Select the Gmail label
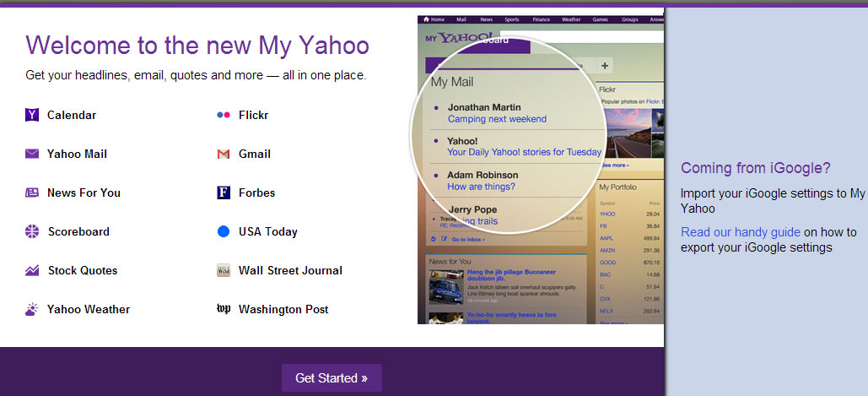Viewport: 868px width, 396px height. tap(255, 154)
